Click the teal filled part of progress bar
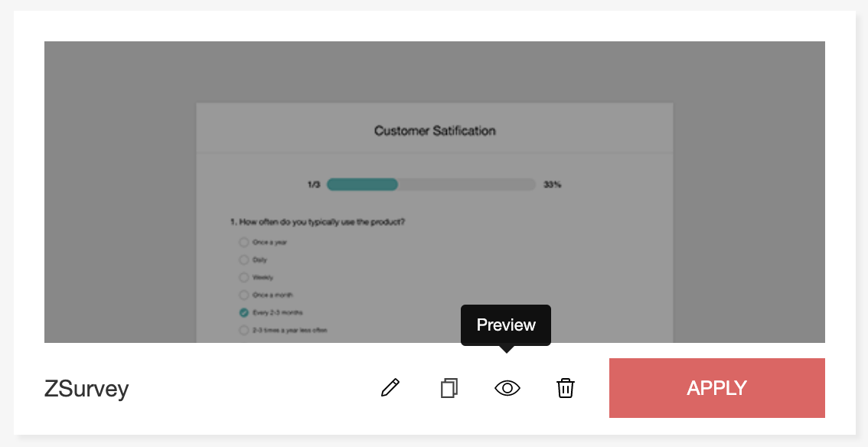This screenshot has height=447, width=868. click(362, 184)
